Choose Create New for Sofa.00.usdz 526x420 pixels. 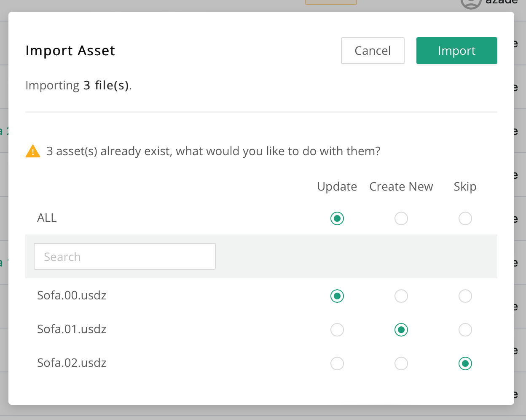coord(401,296)
